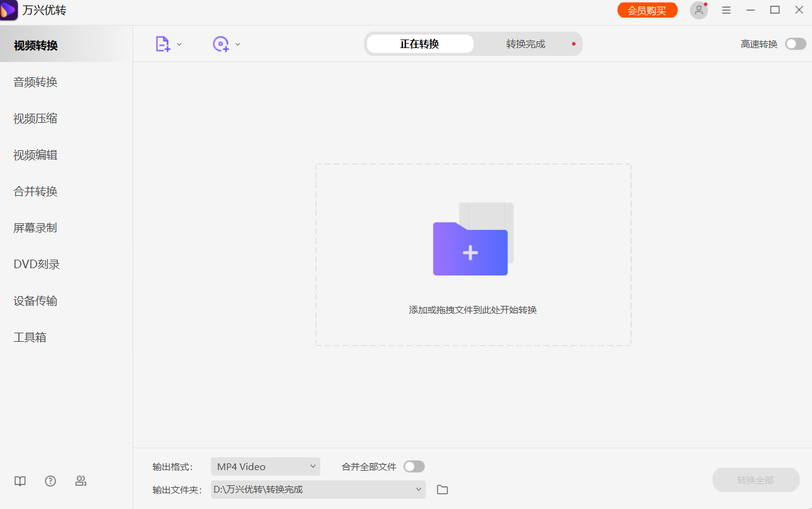812x509 pixels.
Task: Open the user account avatar icon
Action: click(699, 10)
